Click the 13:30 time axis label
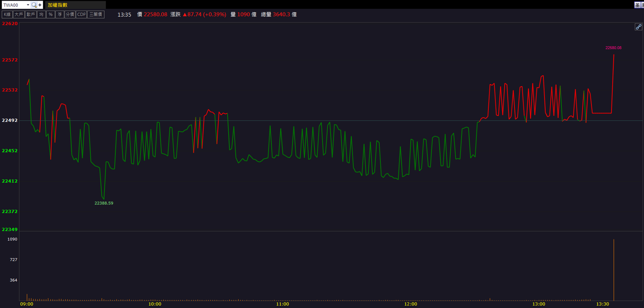This screenshot has width=644, height=308. click(603, 304)
